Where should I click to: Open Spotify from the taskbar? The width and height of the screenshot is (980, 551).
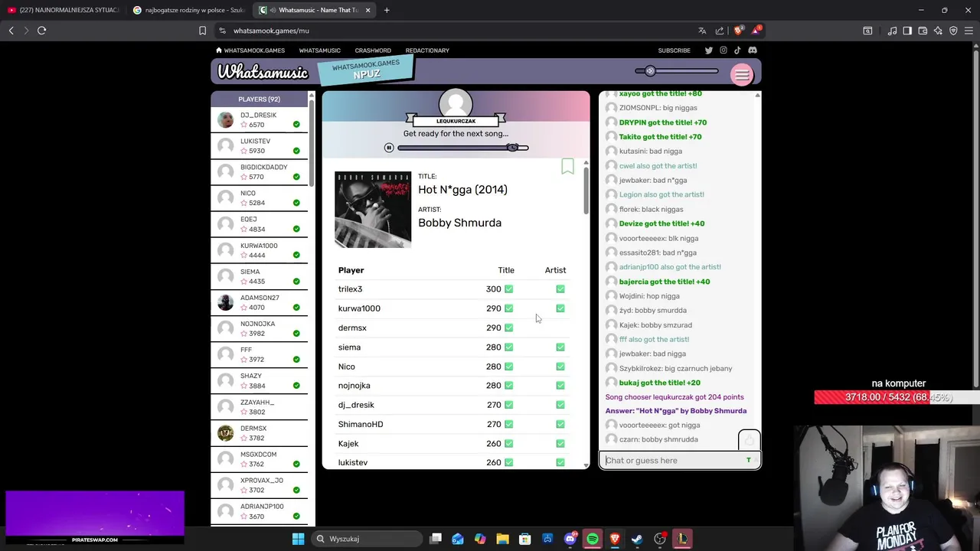(x=593, y=539)
